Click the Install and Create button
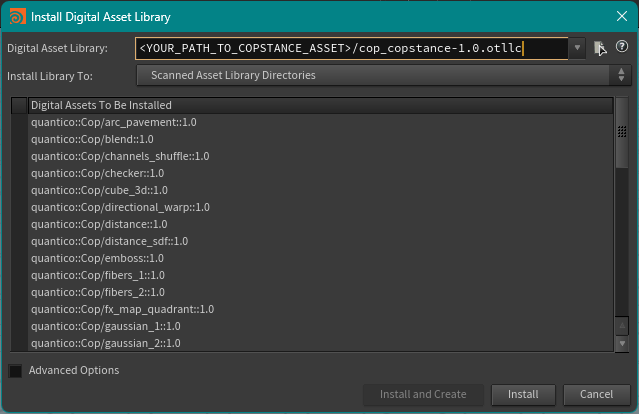This screenshot has height=414, width=639. pyautogui.click(x=423, y=395)
